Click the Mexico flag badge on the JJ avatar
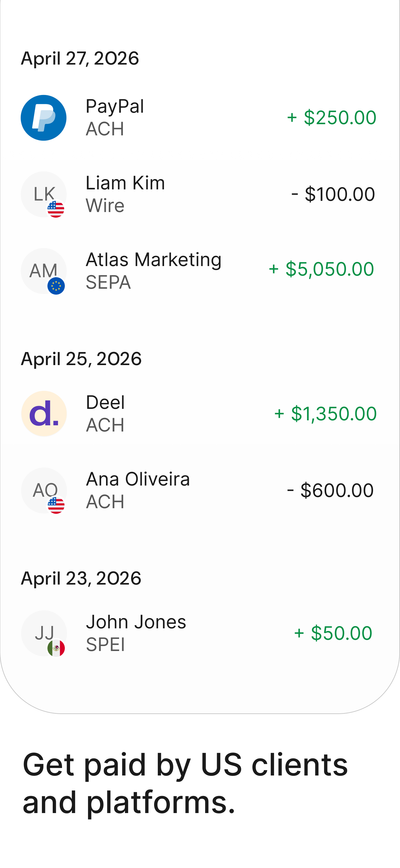This screenshot has width=400, height=868. (56, 648)
